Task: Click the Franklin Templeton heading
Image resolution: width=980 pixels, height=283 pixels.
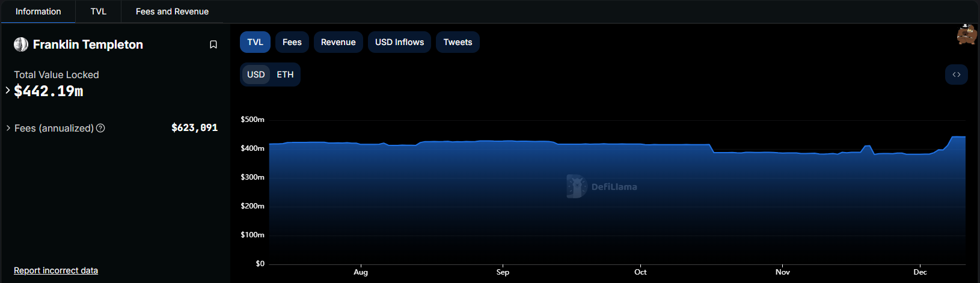Action: [x=88, y=44]
